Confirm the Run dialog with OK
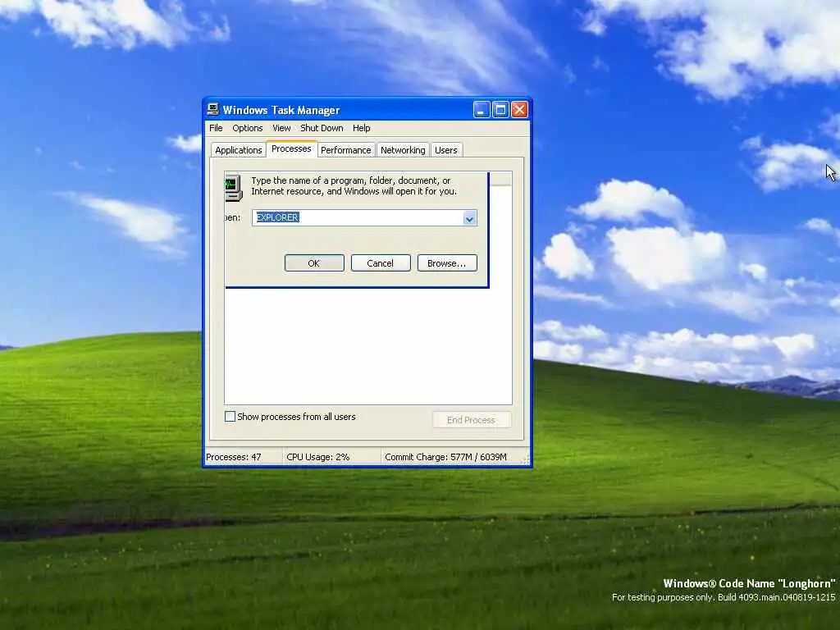The height and width of the screenshot is (630, 840). 314,263
